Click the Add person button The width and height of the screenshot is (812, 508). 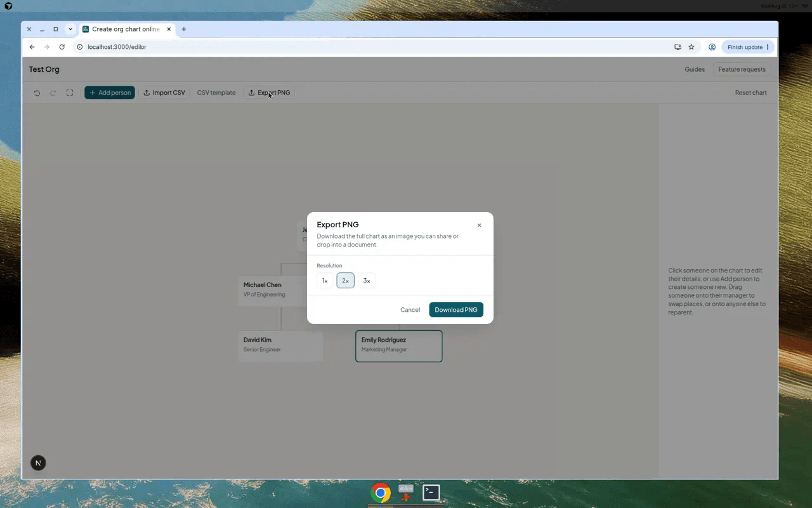tap(110, 93)
